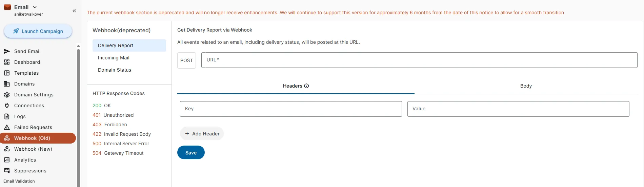644x187 pixels.
Task: Collapse the sidebar with double chevron
Action: pyautogui.click(x=74, y=11)
